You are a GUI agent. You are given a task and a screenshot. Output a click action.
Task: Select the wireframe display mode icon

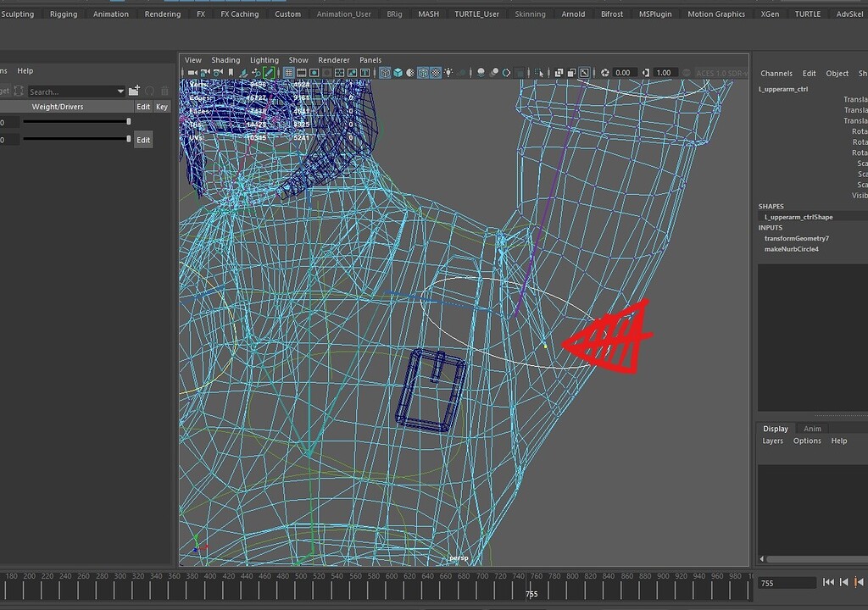[x=385, y=73]
